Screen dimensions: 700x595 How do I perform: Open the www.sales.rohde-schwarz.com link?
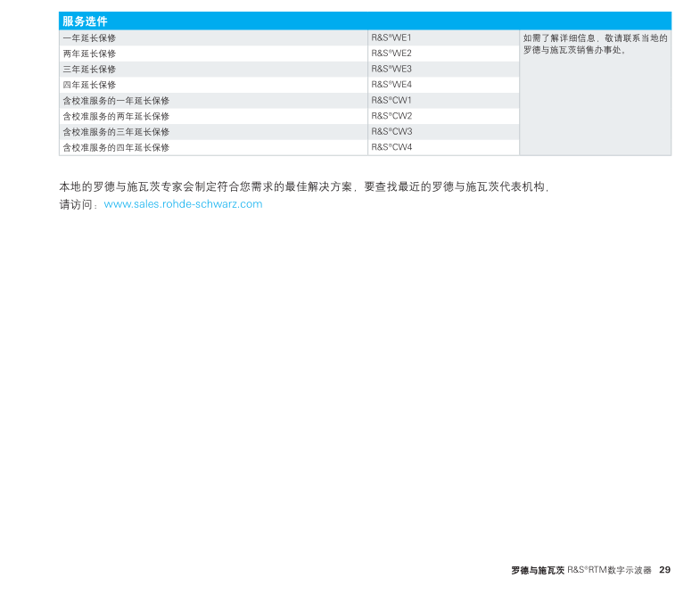(183, 204)
